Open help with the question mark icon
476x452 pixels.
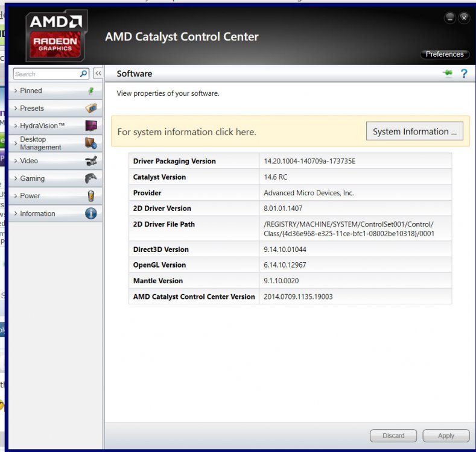[x=464, y=74]
